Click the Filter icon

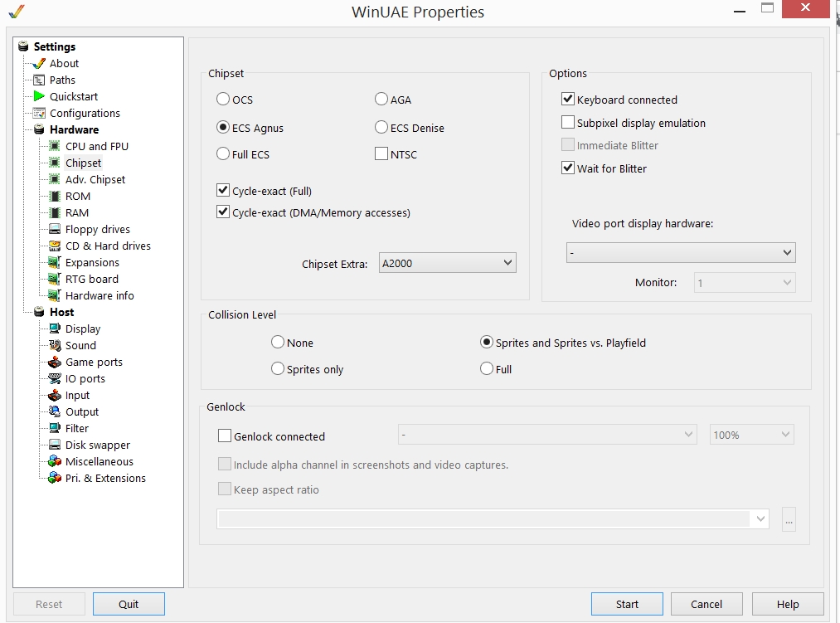tap(54, 428)
